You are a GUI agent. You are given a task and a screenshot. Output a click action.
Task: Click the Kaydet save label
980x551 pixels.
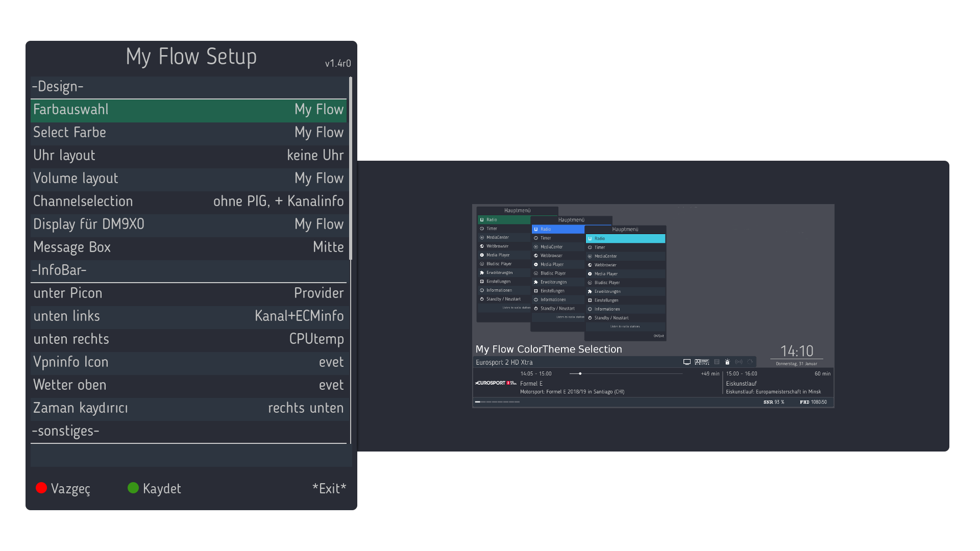point(161,488)
